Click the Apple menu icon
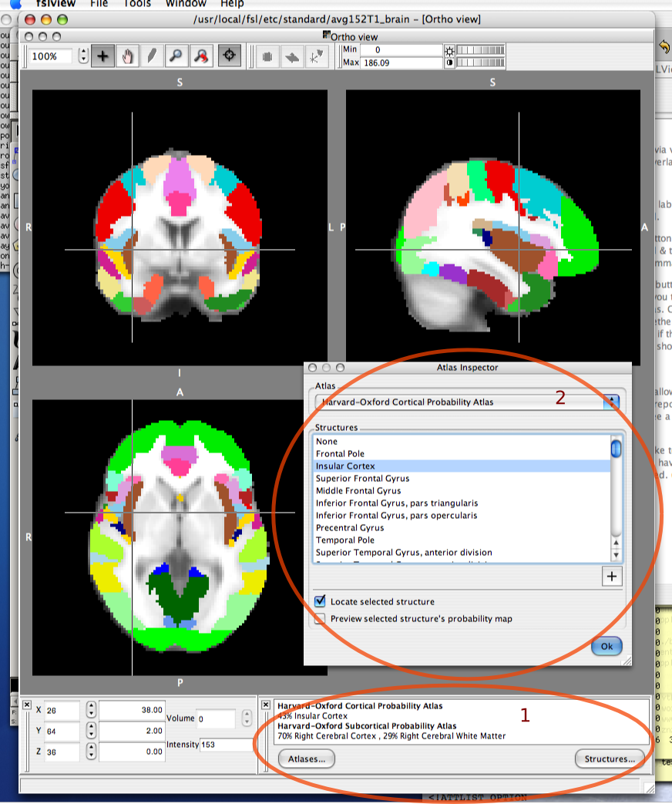 click(16, 4)
